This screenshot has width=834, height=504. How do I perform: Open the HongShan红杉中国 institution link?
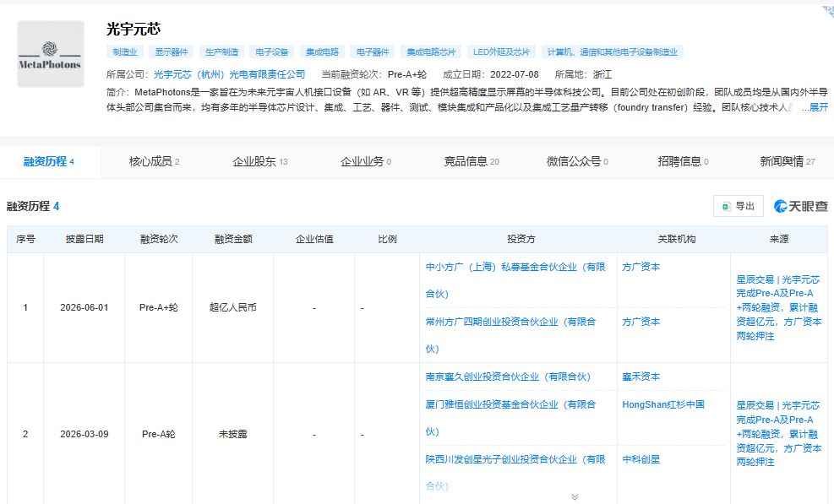[x=663, y=404]
